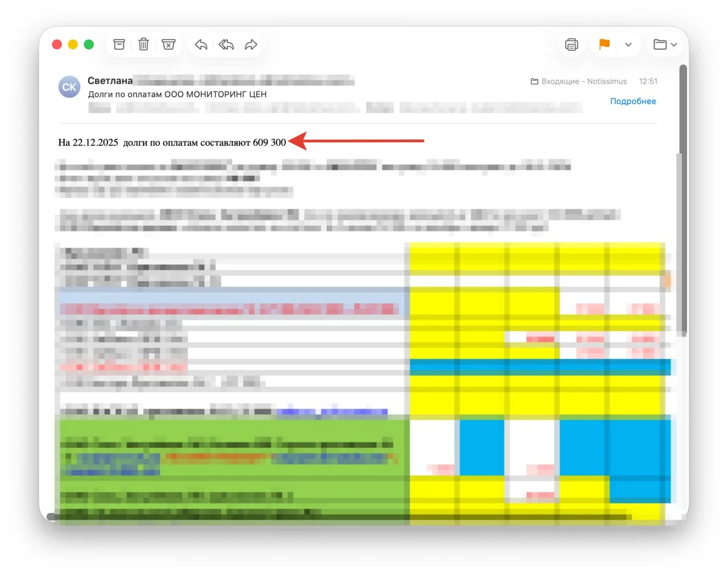The height and width of the screenshot is (574, 728).
Task: Expand the flag color chevron menu
Action: [x=628, y=44]
